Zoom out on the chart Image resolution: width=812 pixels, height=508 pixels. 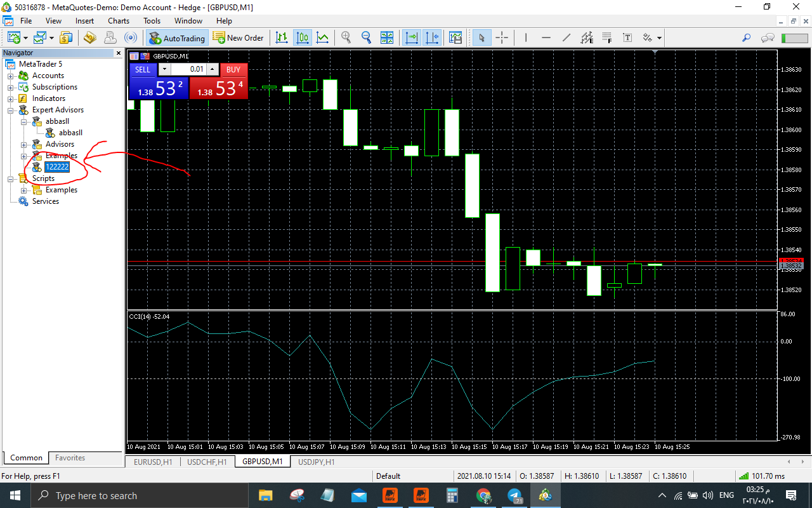366,38
